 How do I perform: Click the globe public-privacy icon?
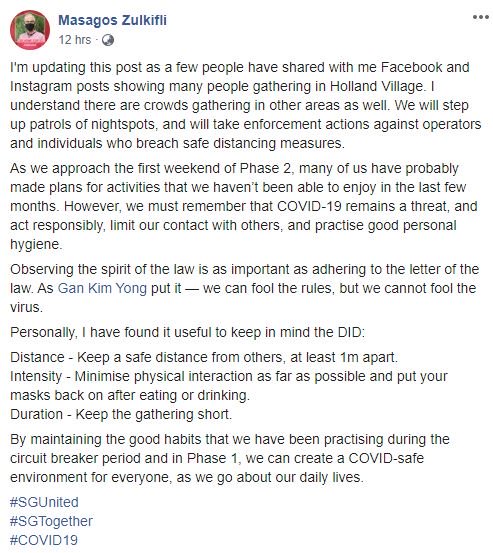[x=108, y=40]
